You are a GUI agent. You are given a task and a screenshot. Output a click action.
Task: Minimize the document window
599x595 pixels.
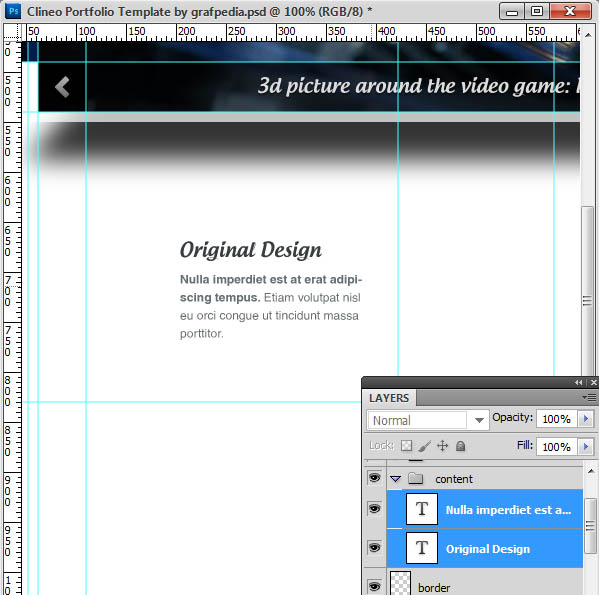pos(512,11)
